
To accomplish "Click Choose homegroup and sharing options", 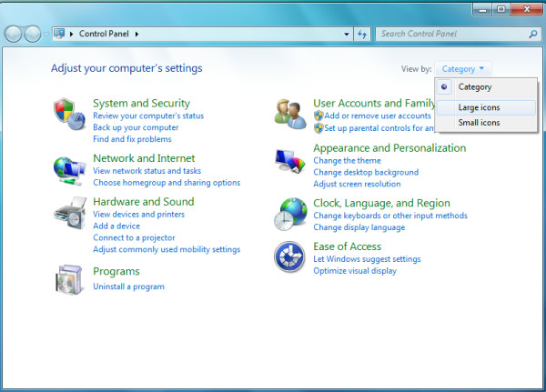I will pyautogui.click(x=167, y=183).
